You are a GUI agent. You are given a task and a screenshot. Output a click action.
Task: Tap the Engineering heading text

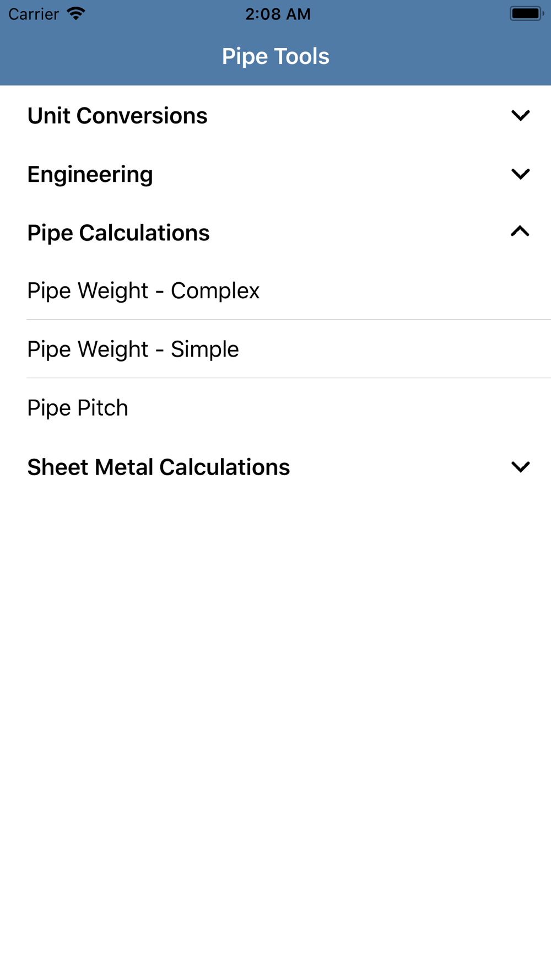point(90,175)
